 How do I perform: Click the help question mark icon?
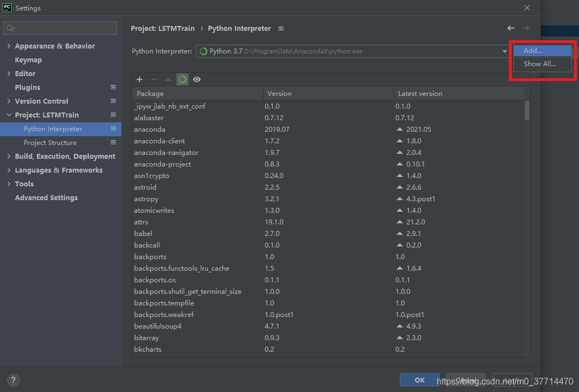[x=14, y=380]
